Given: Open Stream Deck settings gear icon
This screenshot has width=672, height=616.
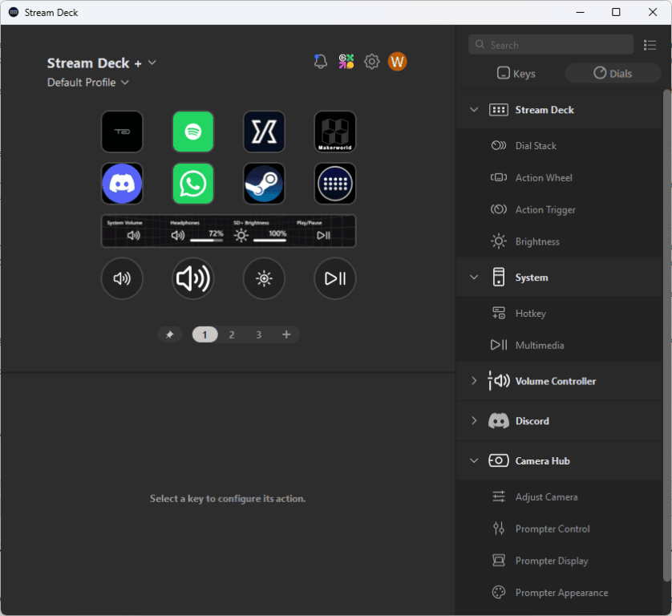Looking at the screenshot, I should [x=371, y=62].
